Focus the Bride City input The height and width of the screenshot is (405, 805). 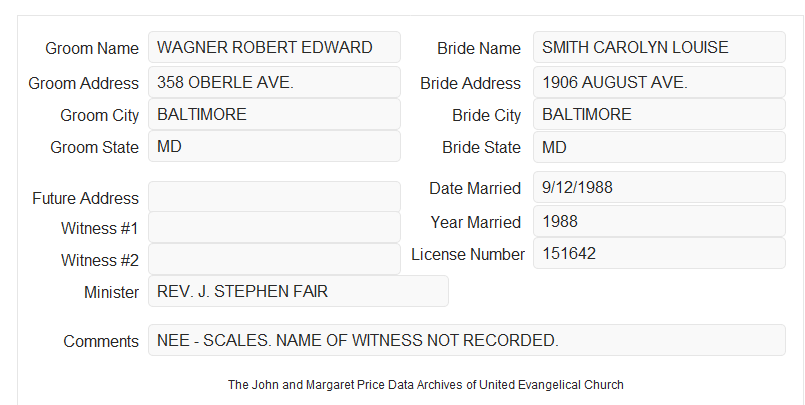pyautogui.click(x=659, y=114)
